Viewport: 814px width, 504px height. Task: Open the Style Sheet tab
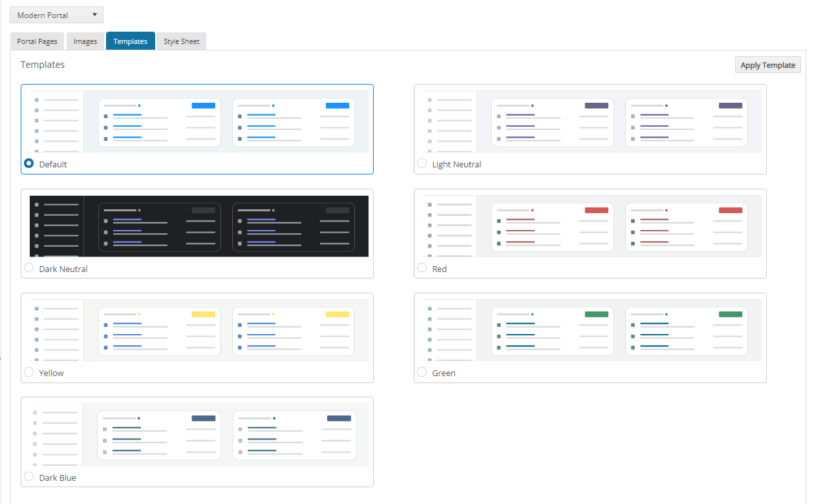click(x=182, y=41)
